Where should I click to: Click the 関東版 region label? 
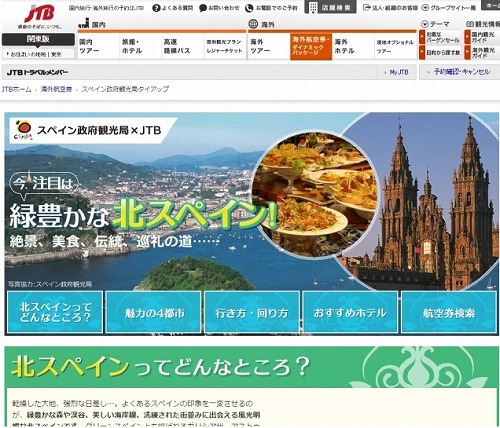(38, 39)
